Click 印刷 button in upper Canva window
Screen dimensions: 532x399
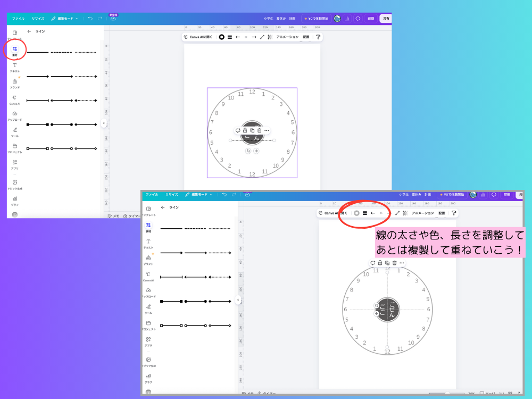click(371, 19)
